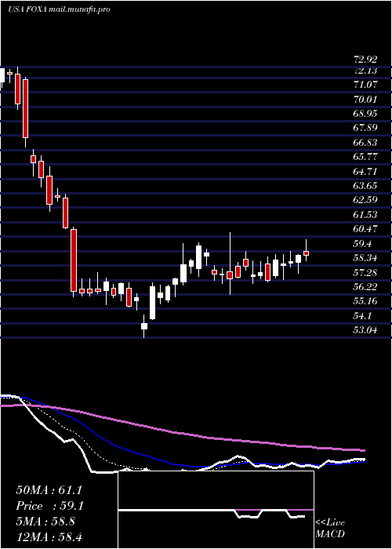Click the 58.34 price axis label
Image resolution: width=392 pixels, height=549 pixels.
click(365, 258)
